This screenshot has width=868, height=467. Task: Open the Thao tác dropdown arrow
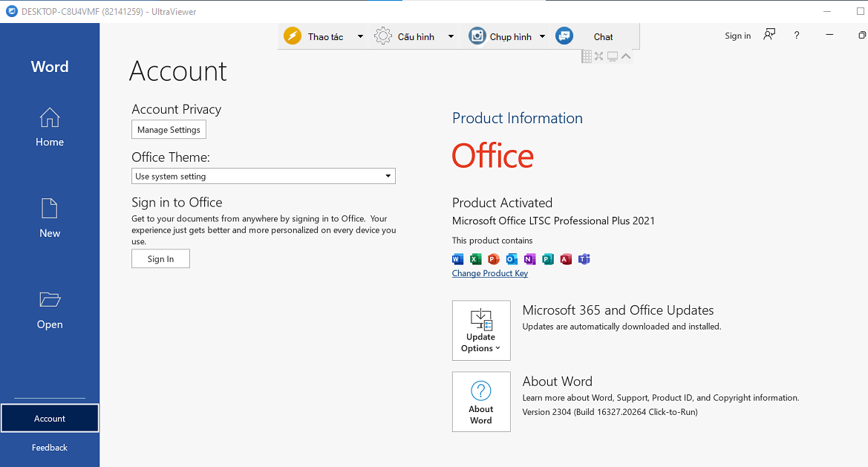360,36
